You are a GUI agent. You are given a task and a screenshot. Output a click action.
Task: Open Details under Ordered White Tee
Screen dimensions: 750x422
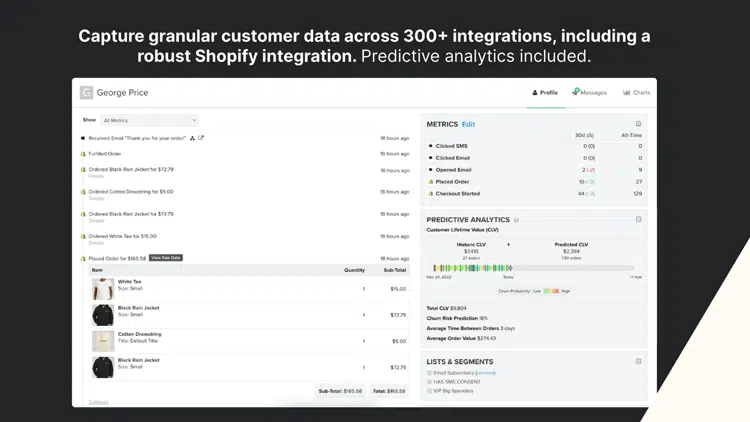[96, 243]
